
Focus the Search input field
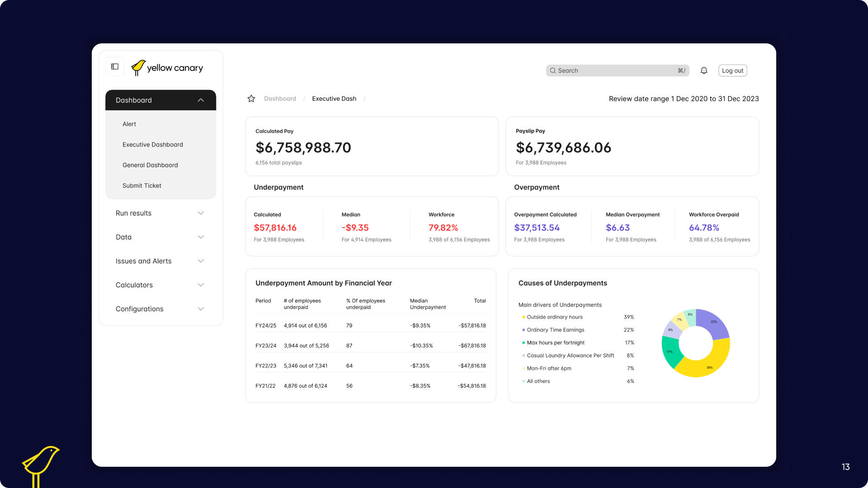(618, 70)
